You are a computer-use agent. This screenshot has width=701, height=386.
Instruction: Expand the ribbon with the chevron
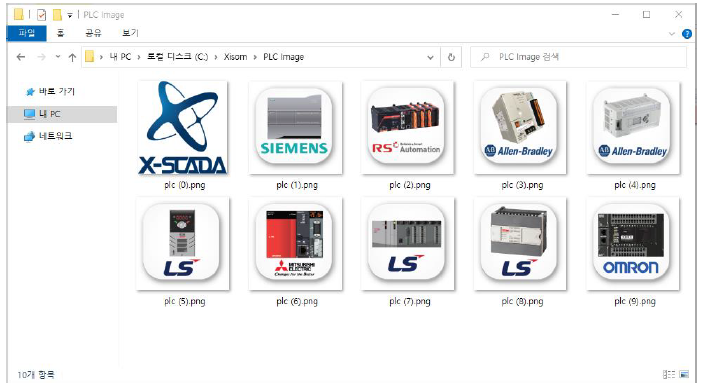(671, 34)
